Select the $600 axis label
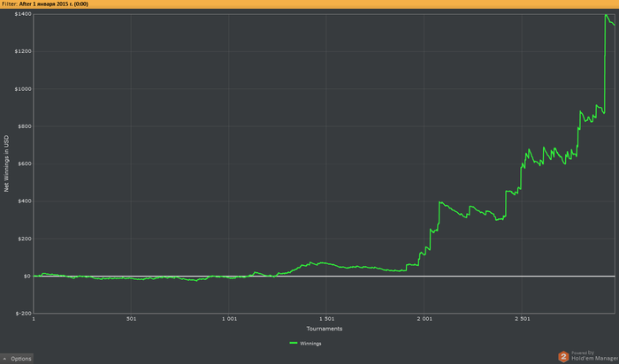The image size is (619, 364). (x=25, y=164)
